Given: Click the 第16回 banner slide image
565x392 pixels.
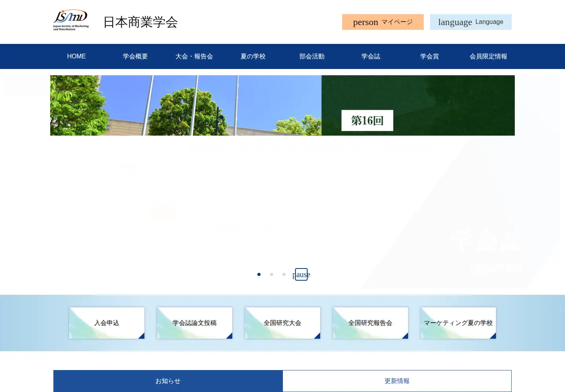Looking at the screenshot, I should tap(282, 105).
